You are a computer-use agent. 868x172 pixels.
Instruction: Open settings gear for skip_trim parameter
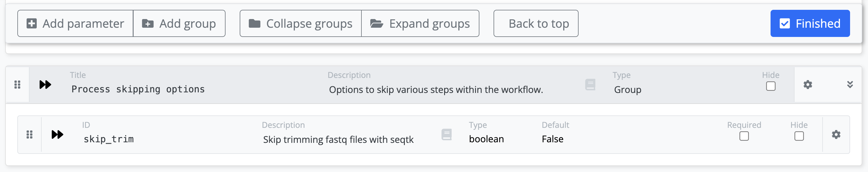click(x=836, y=135)
